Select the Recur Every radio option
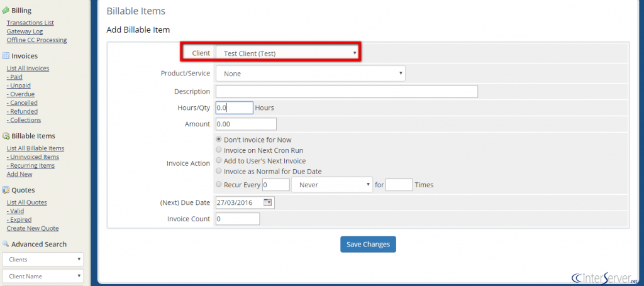Image resolution: width=644 pixels, height=286 pixels. coord(219,185)
